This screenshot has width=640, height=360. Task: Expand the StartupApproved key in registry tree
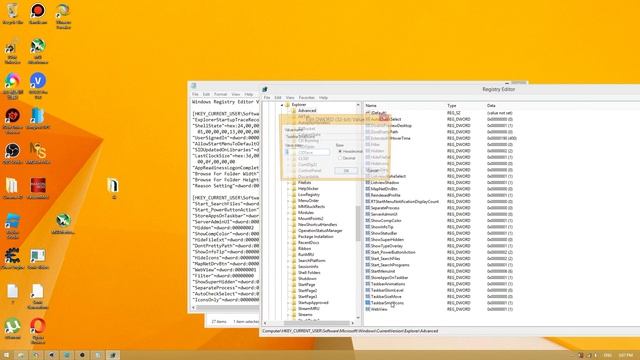[x=288, y=302]
